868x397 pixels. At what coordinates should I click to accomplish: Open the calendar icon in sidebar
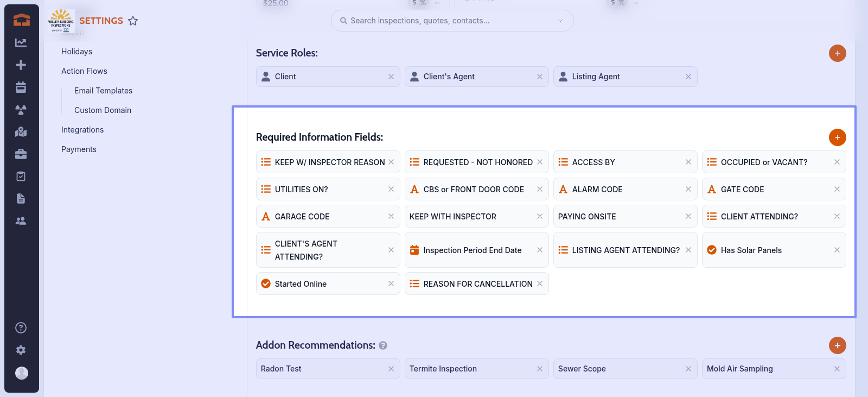point(21,87)
